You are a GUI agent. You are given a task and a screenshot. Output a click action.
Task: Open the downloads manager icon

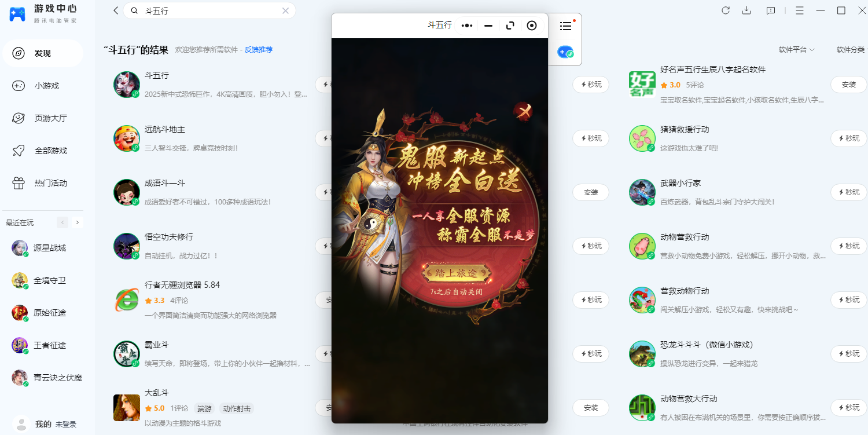(746, 10)
